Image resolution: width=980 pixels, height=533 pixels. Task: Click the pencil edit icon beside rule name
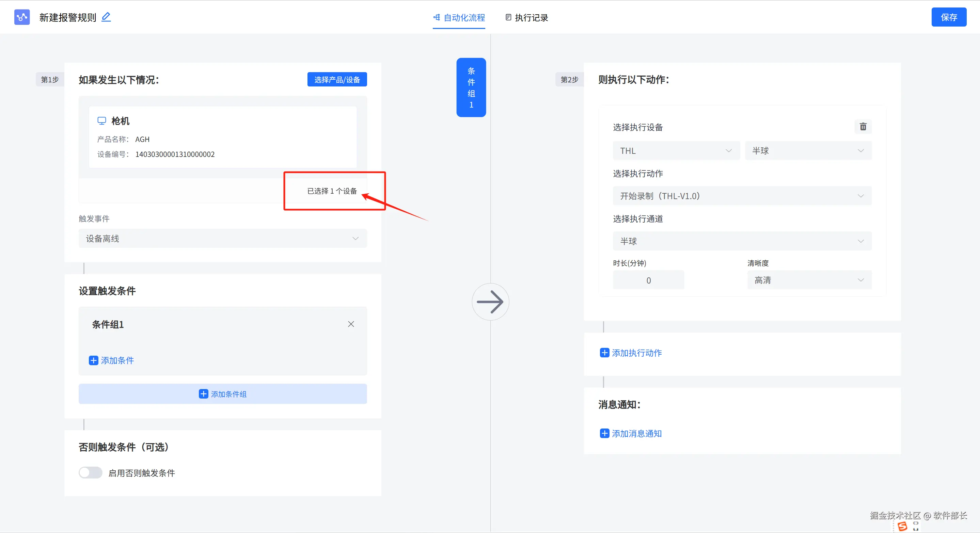click(x=106, y=17)
